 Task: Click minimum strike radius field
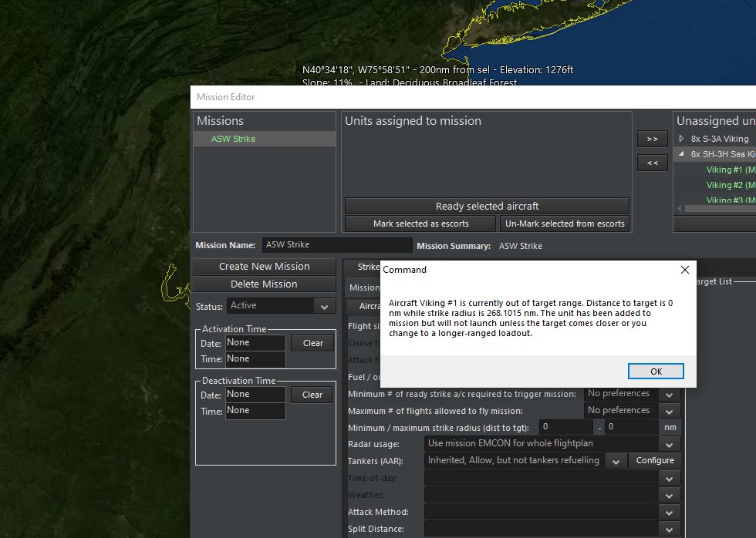566,427
